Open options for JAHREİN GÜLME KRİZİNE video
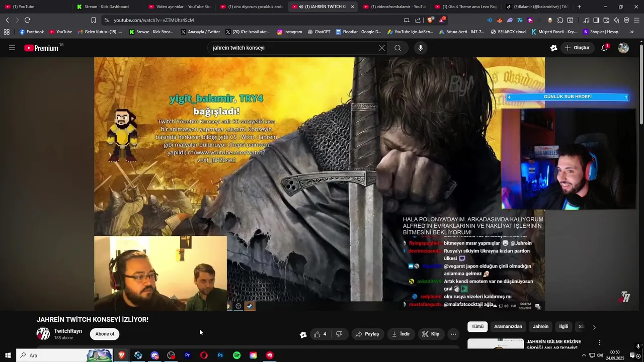The width and height of the screenshot is (644, 362). point(599,342)
